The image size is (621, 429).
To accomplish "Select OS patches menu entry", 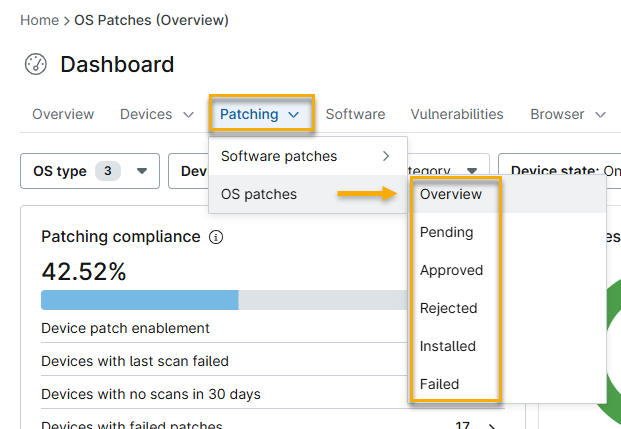I will coord(259,194).
